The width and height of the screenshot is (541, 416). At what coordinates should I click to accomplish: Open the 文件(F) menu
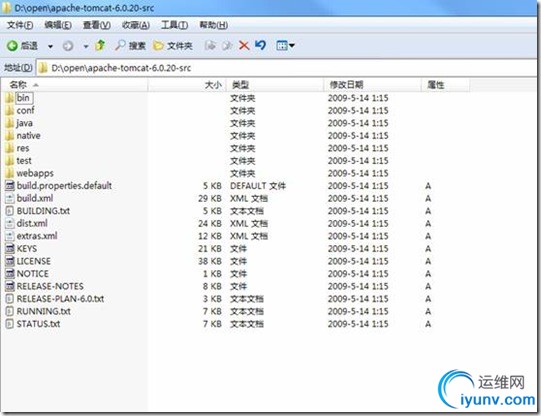20,25
